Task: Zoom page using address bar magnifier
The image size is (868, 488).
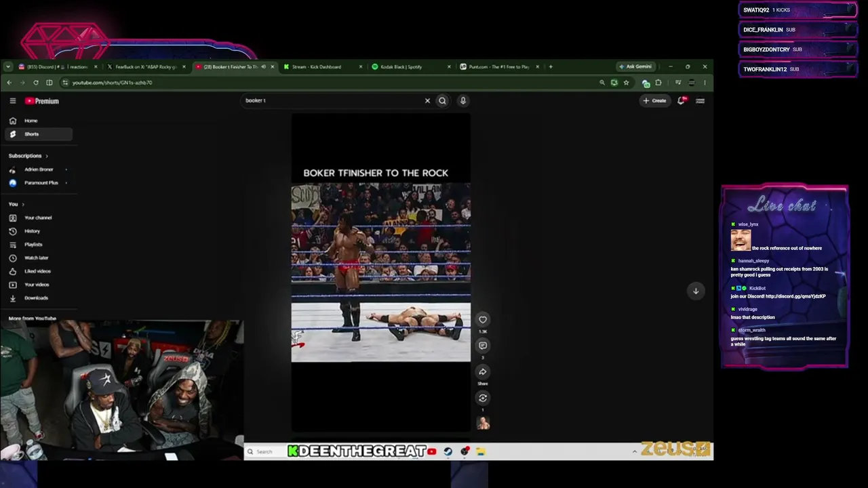Action: pyautogui.click(x=601, y=83)
